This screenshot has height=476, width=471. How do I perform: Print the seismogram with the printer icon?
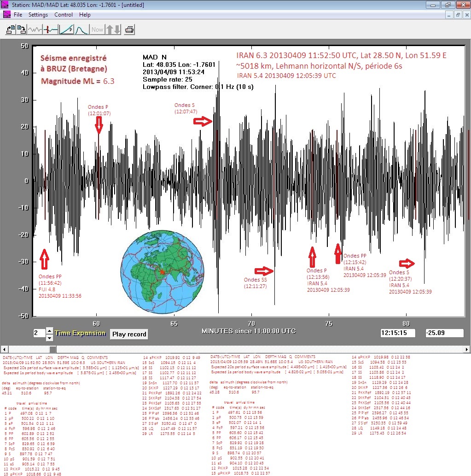(129, 29)
